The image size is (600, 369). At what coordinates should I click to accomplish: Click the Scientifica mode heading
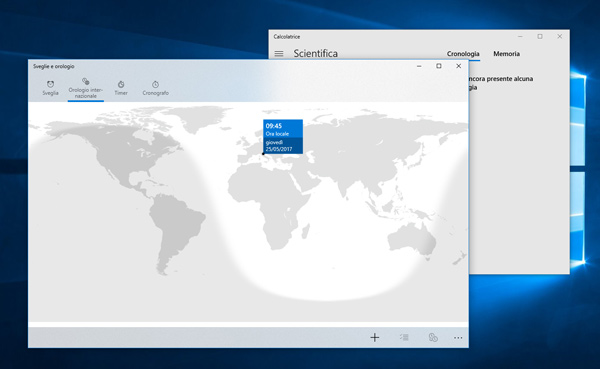coord(316,54)
